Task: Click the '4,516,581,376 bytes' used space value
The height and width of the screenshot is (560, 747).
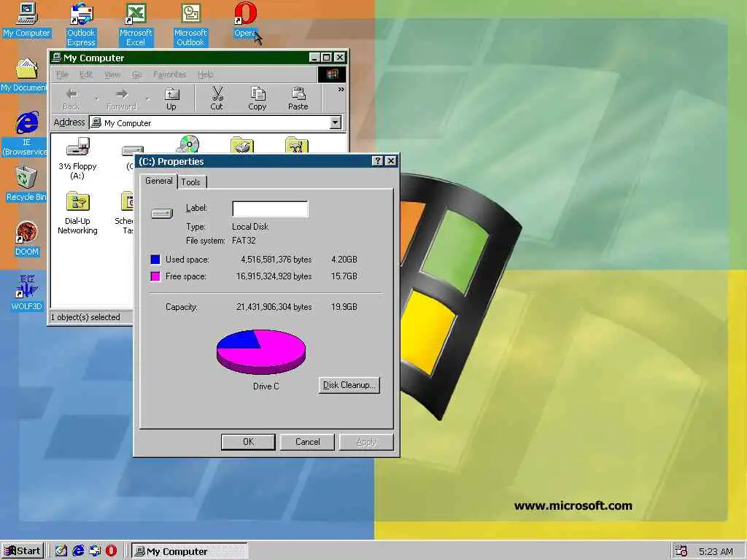Action: (x=276, y=260)
